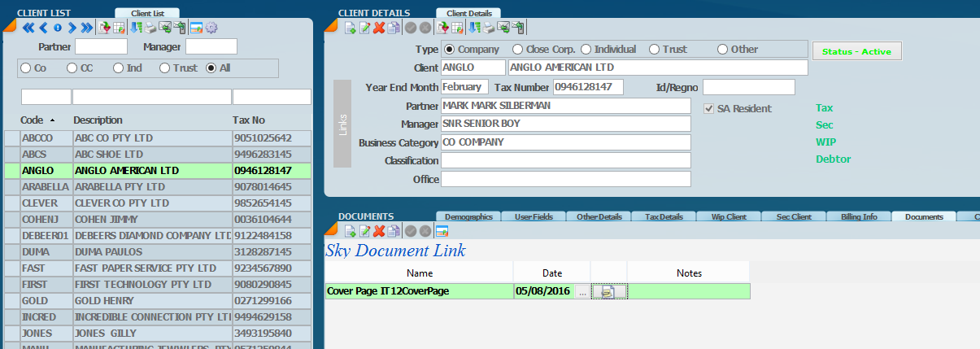The width and height of the screenshot is (980, 349).
Task: Open the Billing Info tab
Action: (x=858, y=216)
